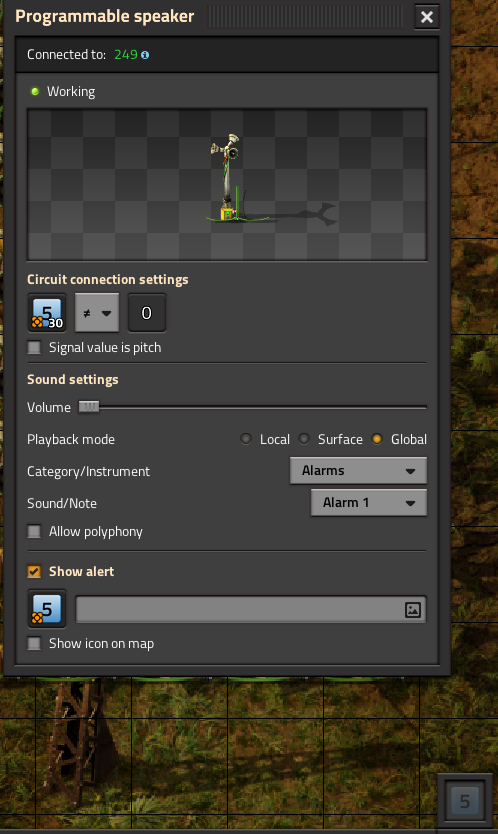This screenshot has width=498, height=834.
Task: Open the Alarm 1 sound dropdown
Action: pos(369,503)
